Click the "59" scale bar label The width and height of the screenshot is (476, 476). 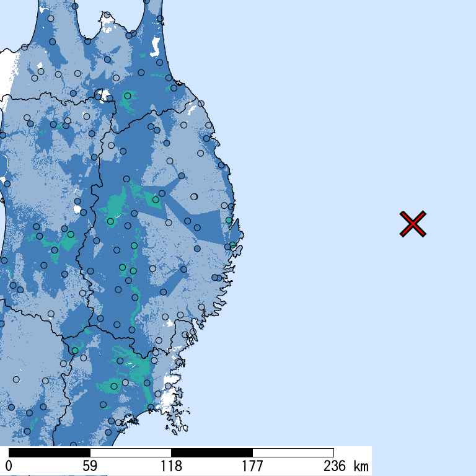click(90, 466)
